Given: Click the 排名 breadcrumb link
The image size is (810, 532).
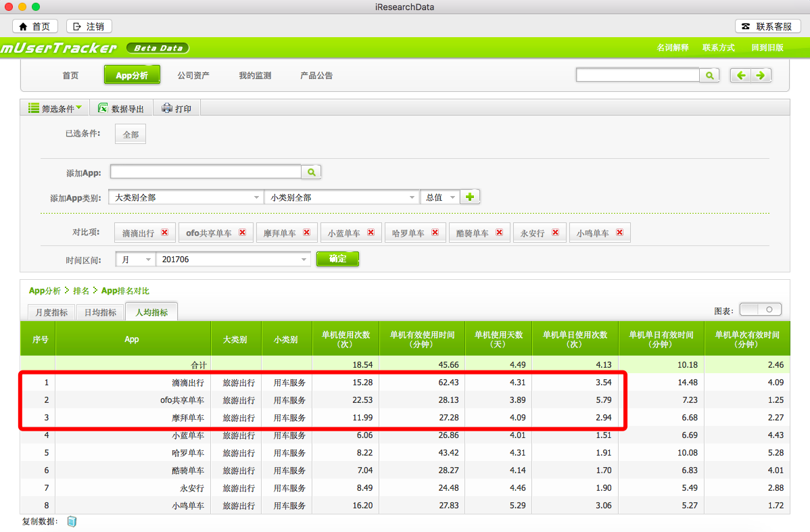Looking at the screenshot, I should tap(80, 291).
